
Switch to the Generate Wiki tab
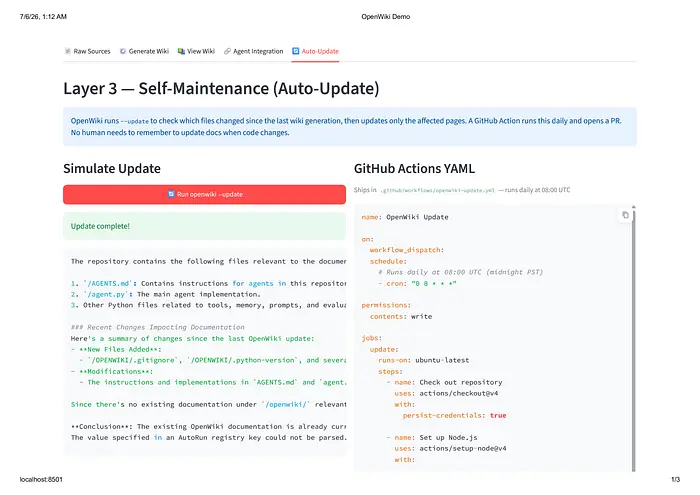coord(144,51)
